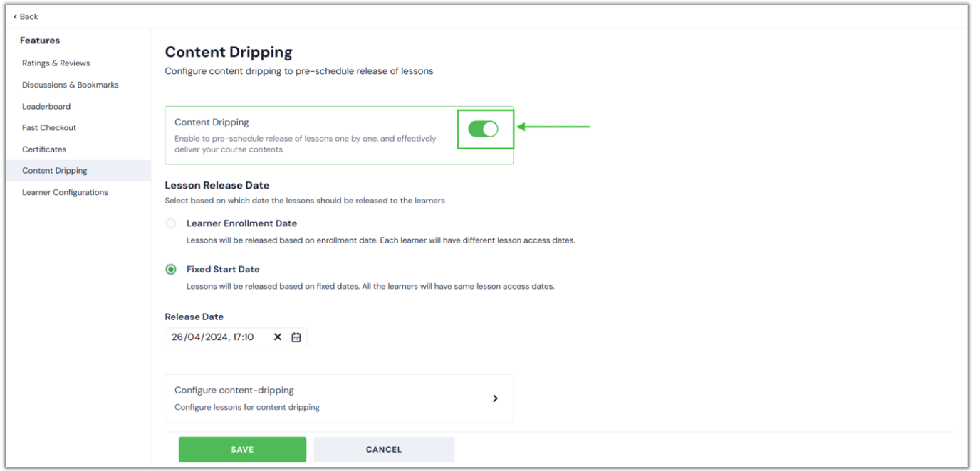The image size is (980, 471).
Task: Save the content dripping configuration
Action: pos(242,449)
